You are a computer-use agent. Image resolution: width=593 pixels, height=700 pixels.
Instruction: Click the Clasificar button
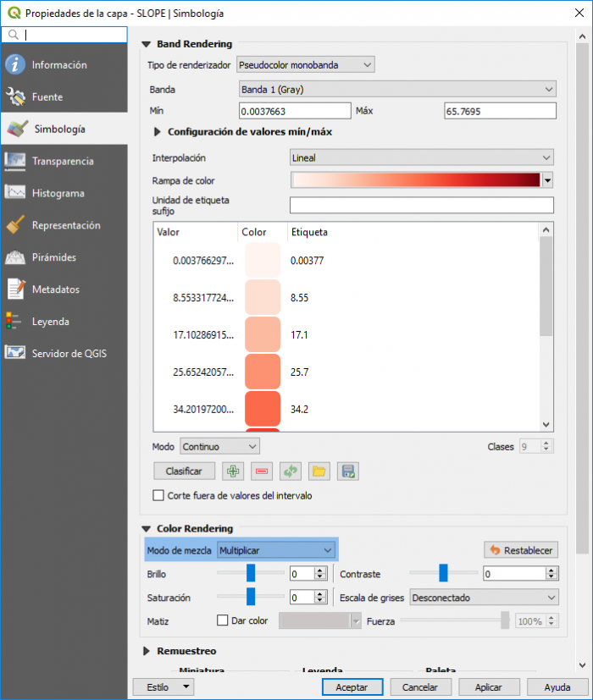pyautogui.click(x=179, y=471)
